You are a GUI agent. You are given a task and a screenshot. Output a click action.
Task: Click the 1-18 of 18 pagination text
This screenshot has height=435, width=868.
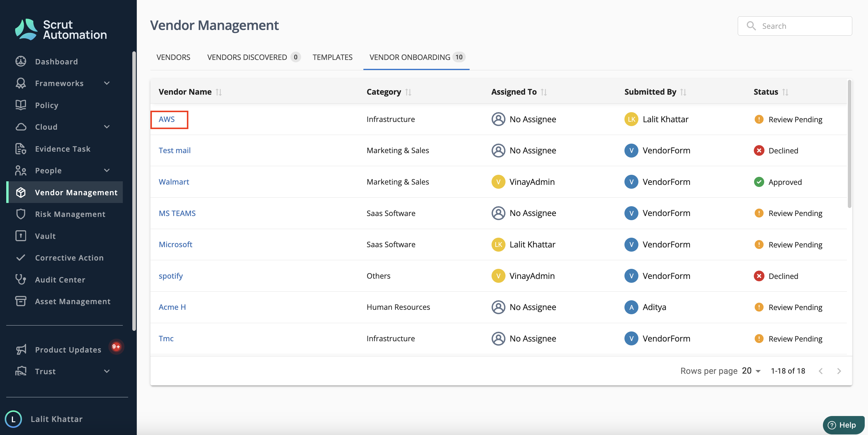(x=788, y=371)
